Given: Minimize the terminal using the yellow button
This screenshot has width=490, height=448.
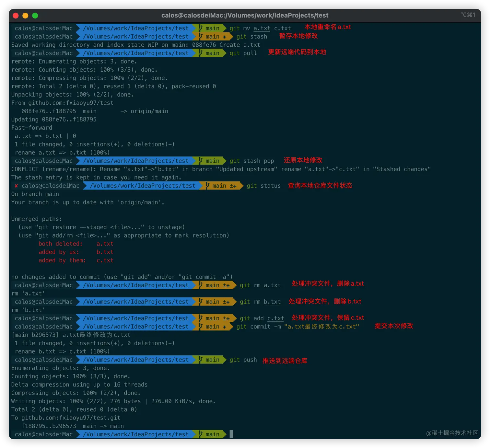Looking at the screenshot, I should 25,16.
